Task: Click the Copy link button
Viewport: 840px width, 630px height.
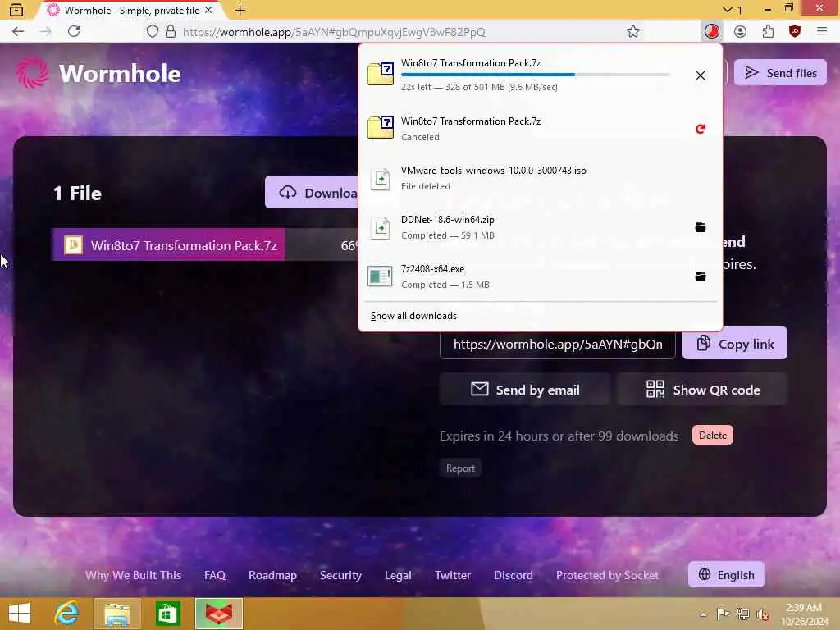Action: pyautogui.click(x=734, y=344)
